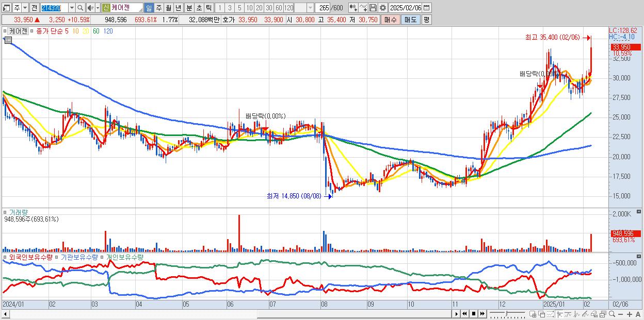Click the speaker sound icon
This screenshot has height=320, width=644.
(90, 8)
